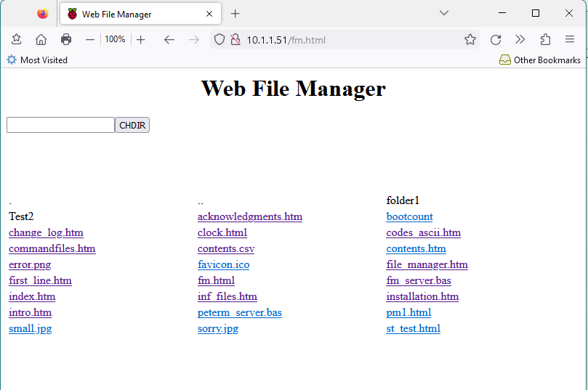
Task: Open the acknowledgments.htm link
Action: [x=249, y=216]
